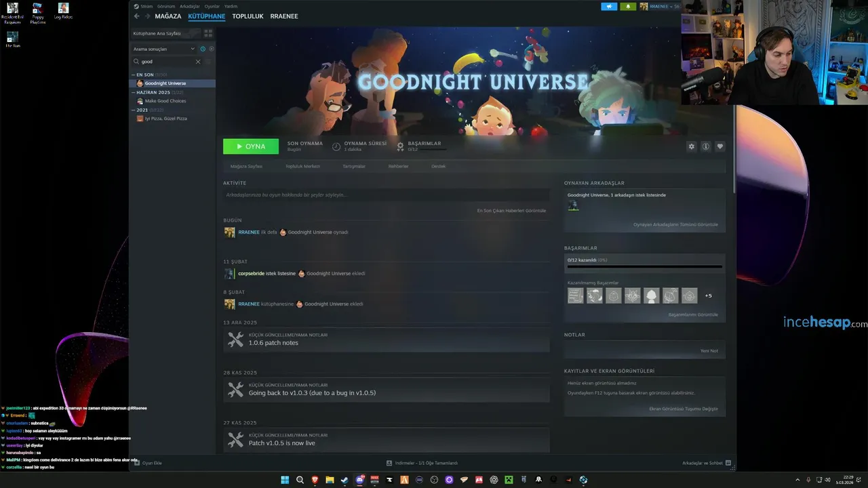Screen dimensions: 868x488
Task: Go to the KÜTÜPHANE tab
Action: (x=207, y=16)
